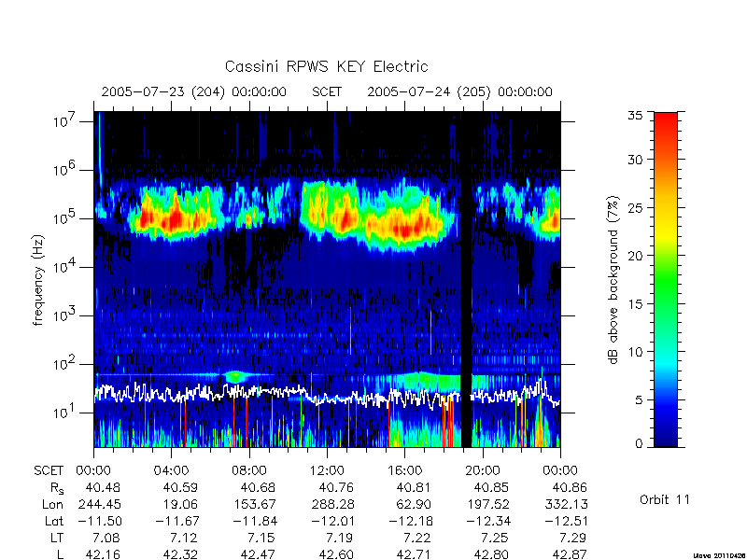Click the 20:00 time tick label
This screenshot has height=560, width=747.
pyautogui.click(x=482, y=470)
